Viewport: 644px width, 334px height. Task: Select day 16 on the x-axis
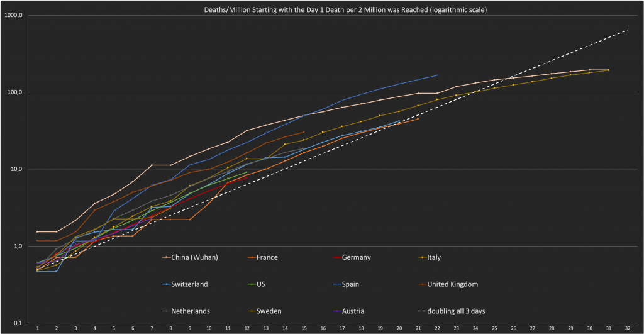click(x=323, y=328)
